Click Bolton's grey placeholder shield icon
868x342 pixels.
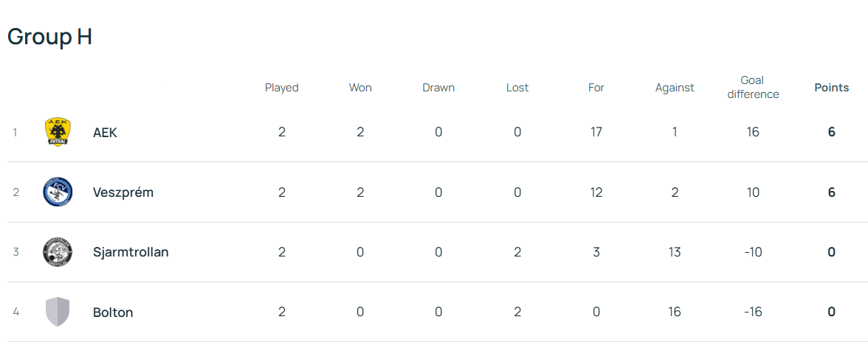tap(57, 312)
